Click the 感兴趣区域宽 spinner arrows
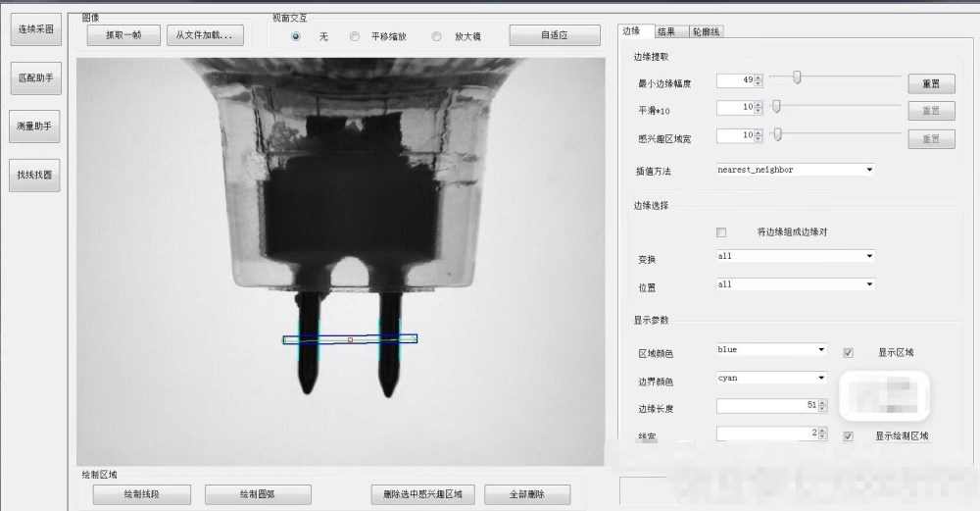Viewport: 980px width, 511px height. (x=759, y=135)
